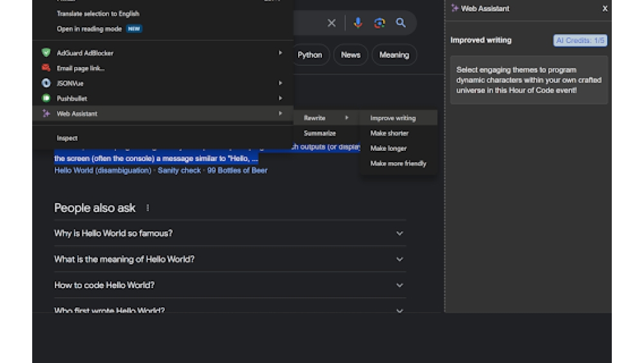Expand 'What is the meaning of Hello World?' chevron
The width and height of the screenshot is (644, 363).
399,259
